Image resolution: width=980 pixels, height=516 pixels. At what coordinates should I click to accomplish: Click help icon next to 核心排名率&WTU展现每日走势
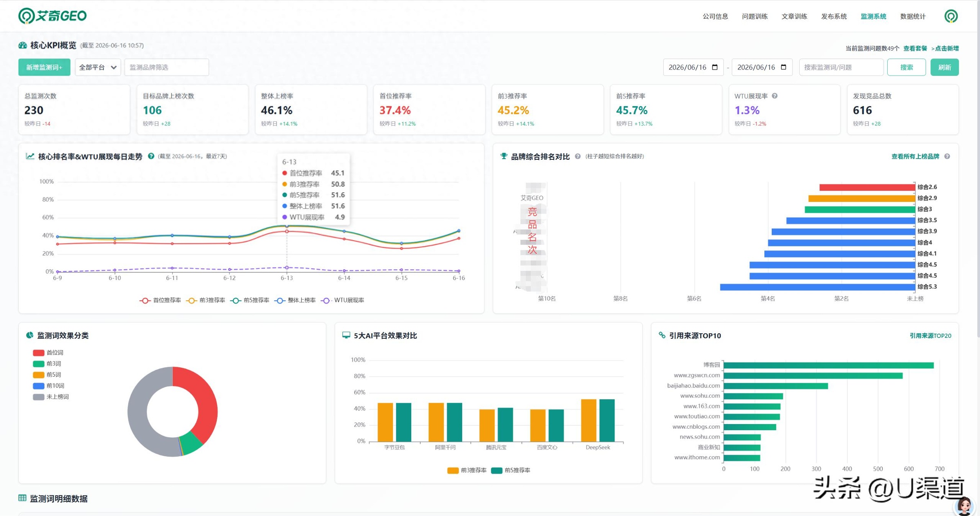pyautogui.click(x=151, y=156)
